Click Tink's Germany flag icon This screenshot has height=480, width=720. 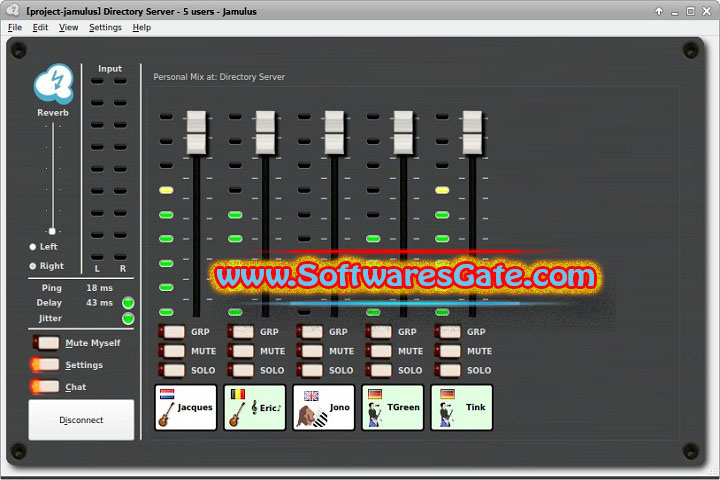pyautogui.click(x=447, y=394)
